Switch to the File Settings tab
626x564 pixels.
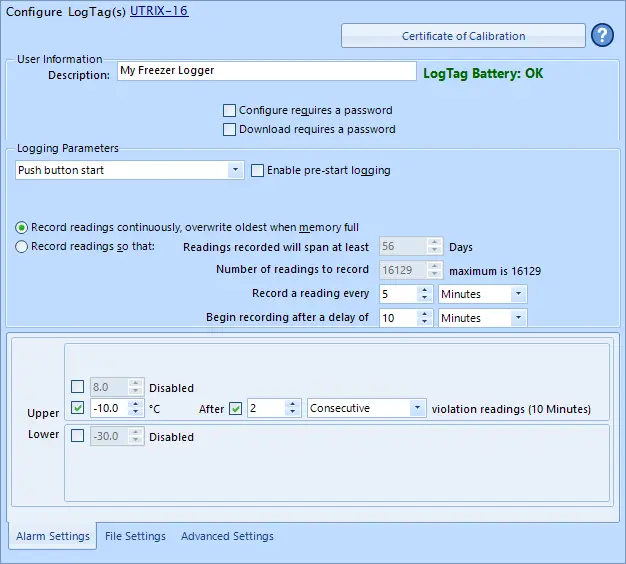coord(135,536)
